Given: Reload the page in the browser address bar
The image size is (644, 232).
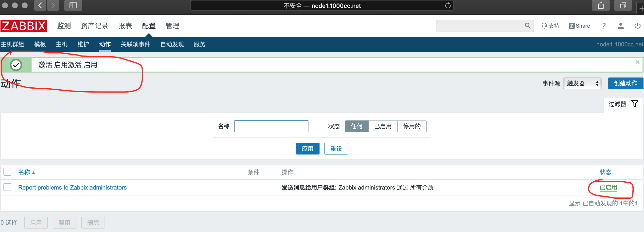Looking at the screenshot, I should [x=448, y=5].
